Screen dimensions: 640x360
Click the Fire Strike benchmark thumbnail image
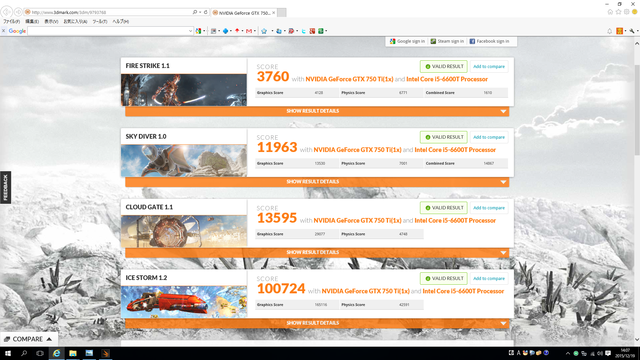184,90
